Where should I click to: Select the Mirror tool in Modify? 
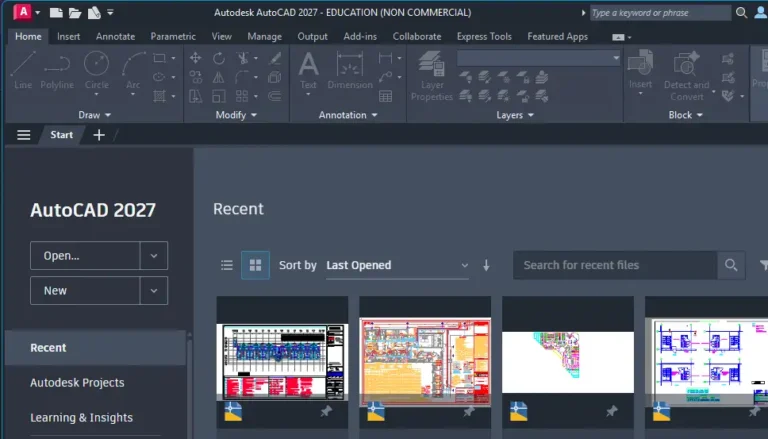click(218, 77)
